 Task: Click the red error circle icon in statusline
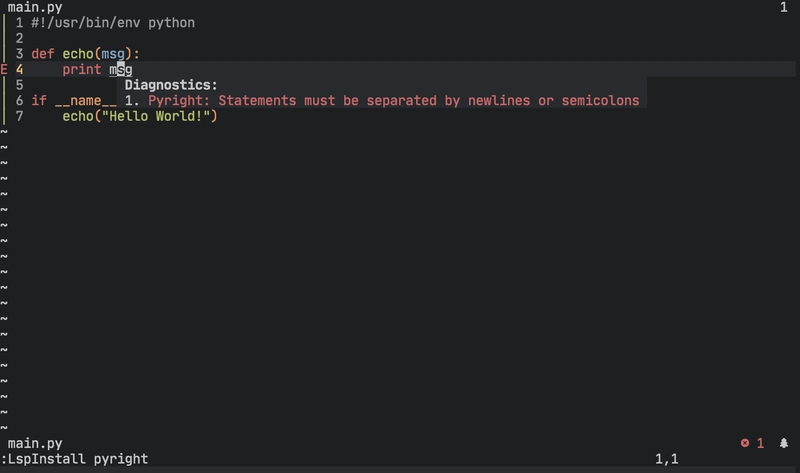pyautogui.click(x=745, y=443)
